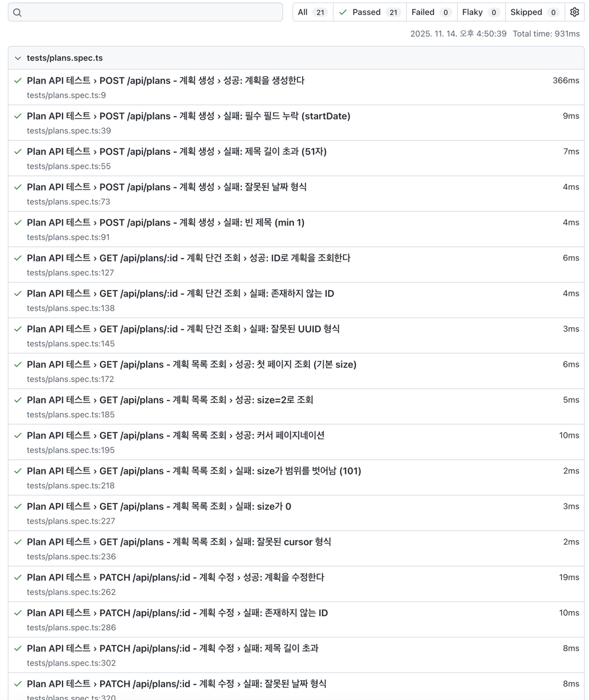Image resolution: width=589 pixels, height=700 pixels.
Task: Focus the test search input field
Action: (148, 12)
